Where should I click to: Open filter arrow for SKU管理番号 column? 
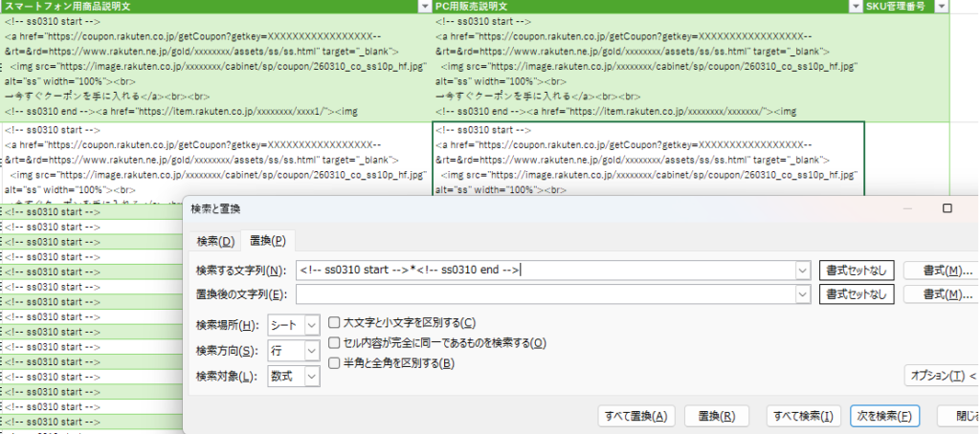(942, 7)
